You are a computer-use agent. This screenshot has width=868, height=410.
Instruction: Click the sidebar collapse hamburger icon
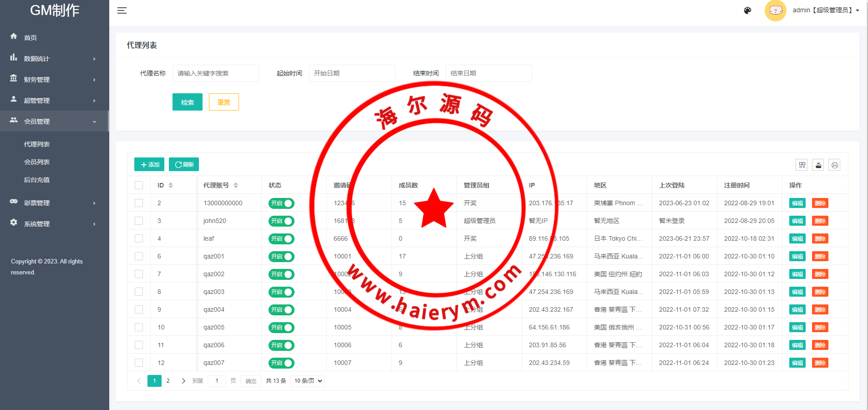coord(122,10)
